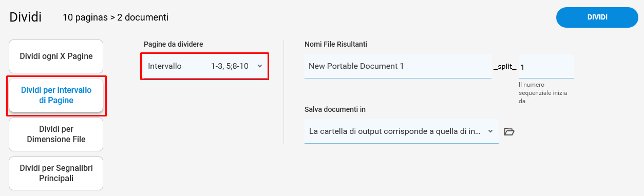Screen dimensions: 644x196
Task: Click the sequential start number field
Action: [x=546, y=66]
